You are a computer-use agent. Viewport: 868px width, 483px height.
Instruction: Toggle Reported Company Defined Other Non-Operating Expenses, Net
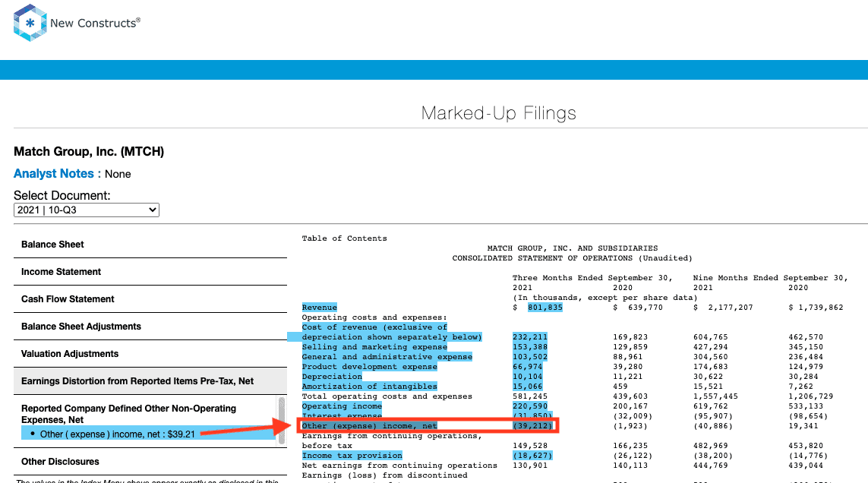pyautogui.click(x=128, y=414)
